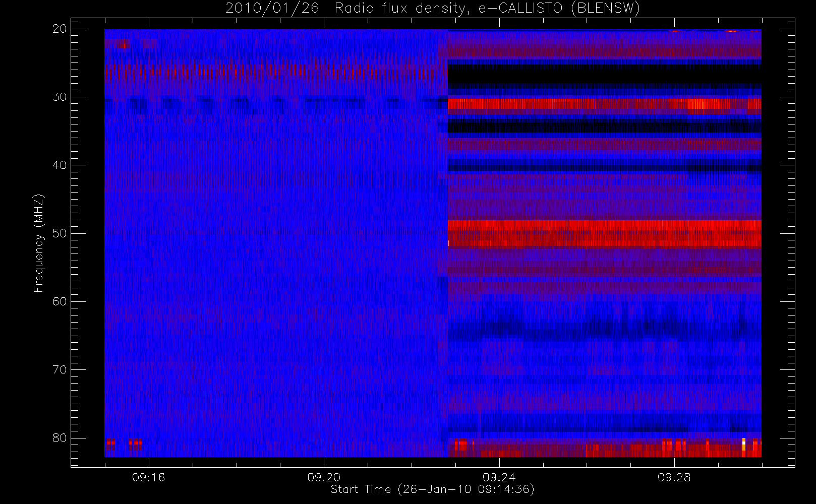Click the 09:20 time tick label

click(324, 477)
